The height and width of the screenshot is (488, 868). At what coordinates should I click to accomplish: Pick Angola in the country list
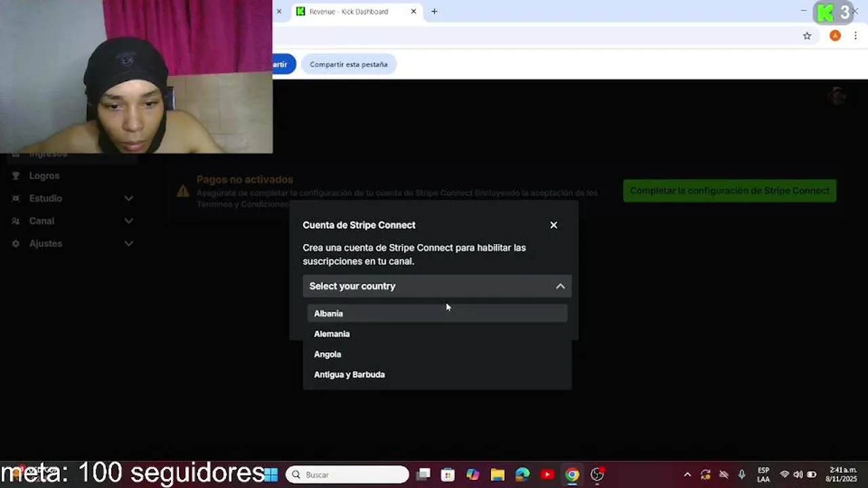pos(437,354)
